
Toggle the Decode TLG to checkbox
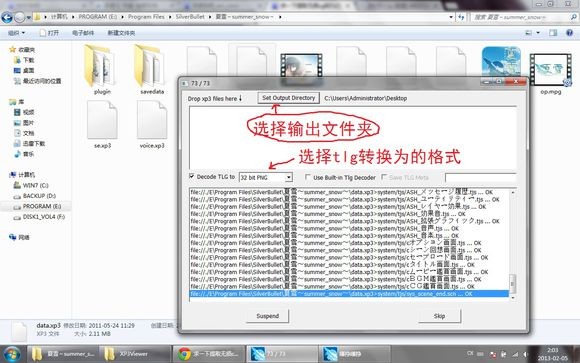(x=192, y=177)
